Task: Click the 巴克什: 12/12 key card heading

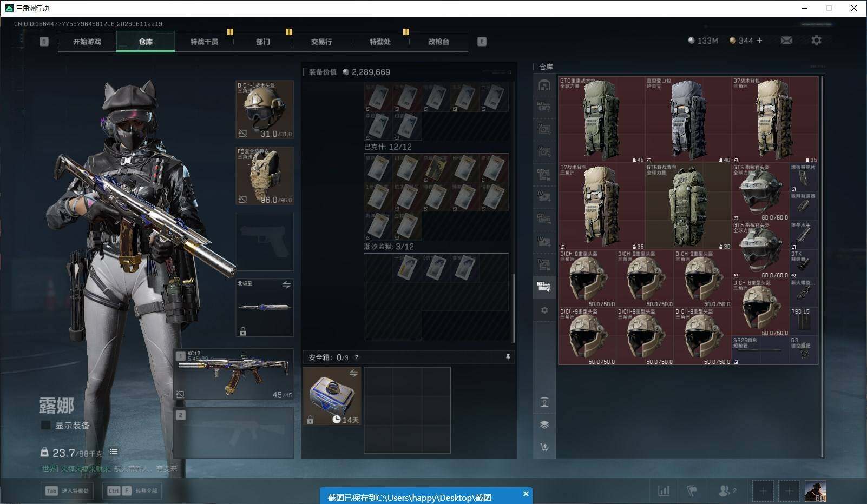Action: pos(388,147)
